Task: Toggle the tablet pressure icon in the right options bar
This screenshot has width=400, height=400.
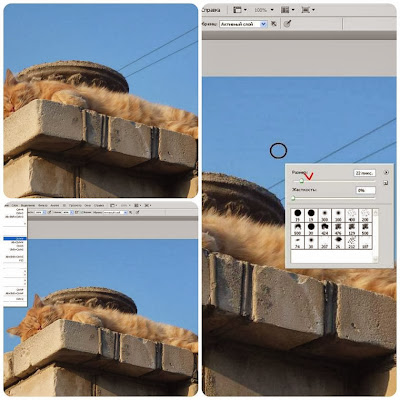Action: [287, 24]
